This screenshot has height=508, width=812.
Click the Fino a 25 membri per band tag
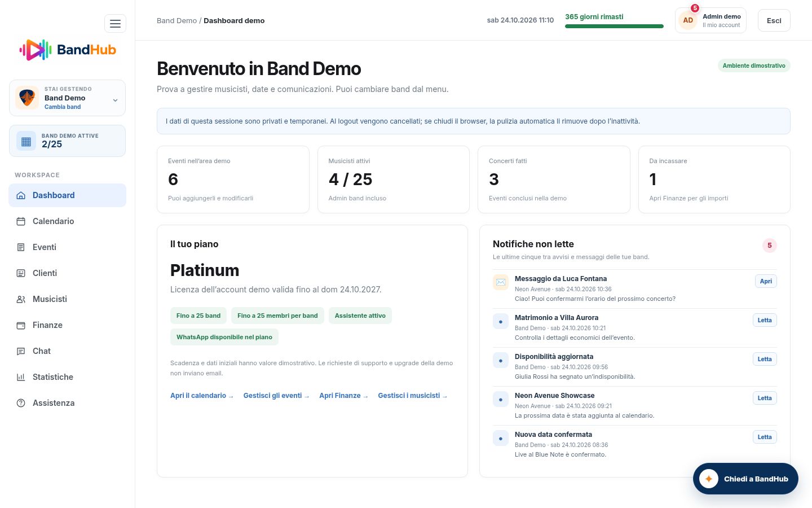coord(277,316)
